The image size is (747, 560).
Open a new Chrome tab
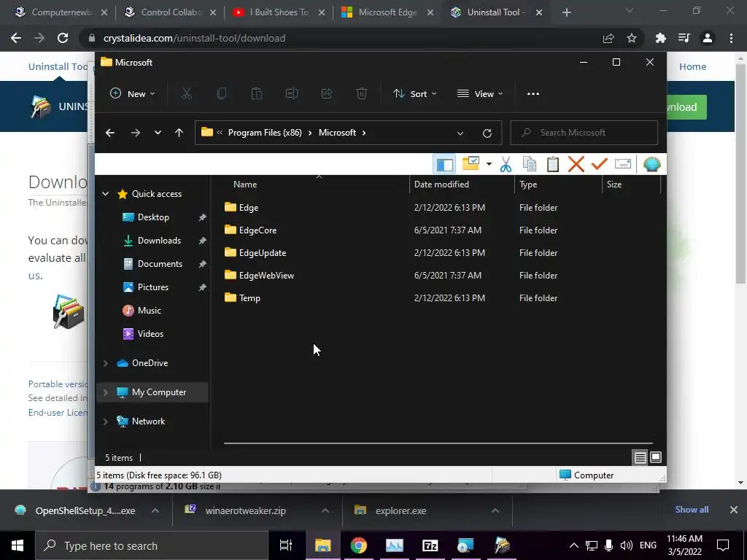tap(566, 13)
